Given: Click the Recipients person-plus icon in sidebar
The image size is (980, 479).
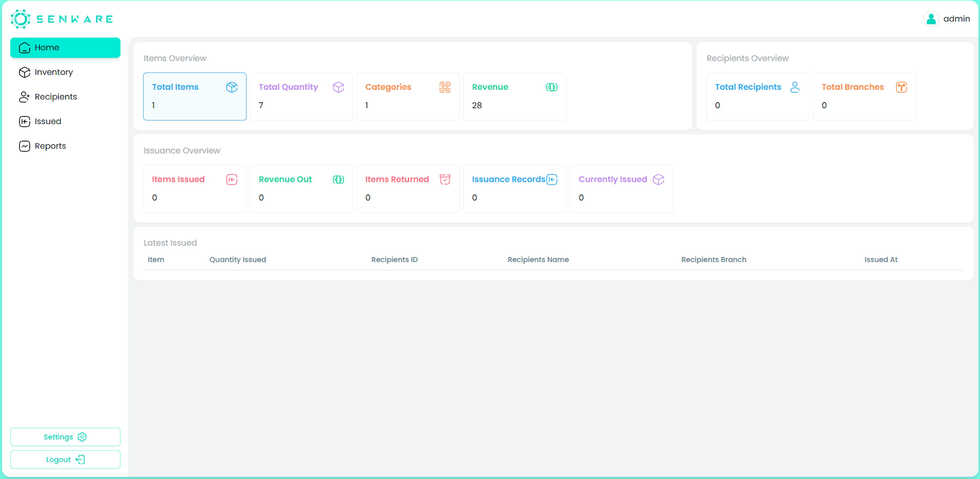Looking at the screenshot, I should tap(24, 97).
